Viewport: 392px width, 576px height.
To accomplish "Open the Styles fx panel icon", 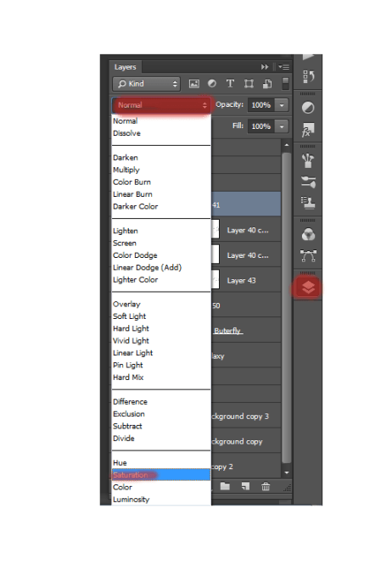I will (x=308, y=130).
